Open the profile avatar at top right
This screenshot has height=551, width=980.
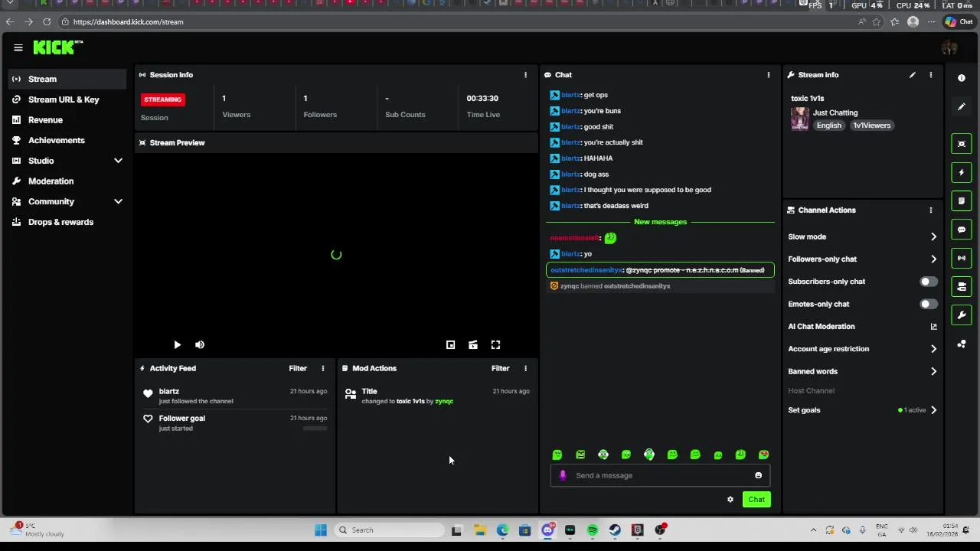click(949, 47)
